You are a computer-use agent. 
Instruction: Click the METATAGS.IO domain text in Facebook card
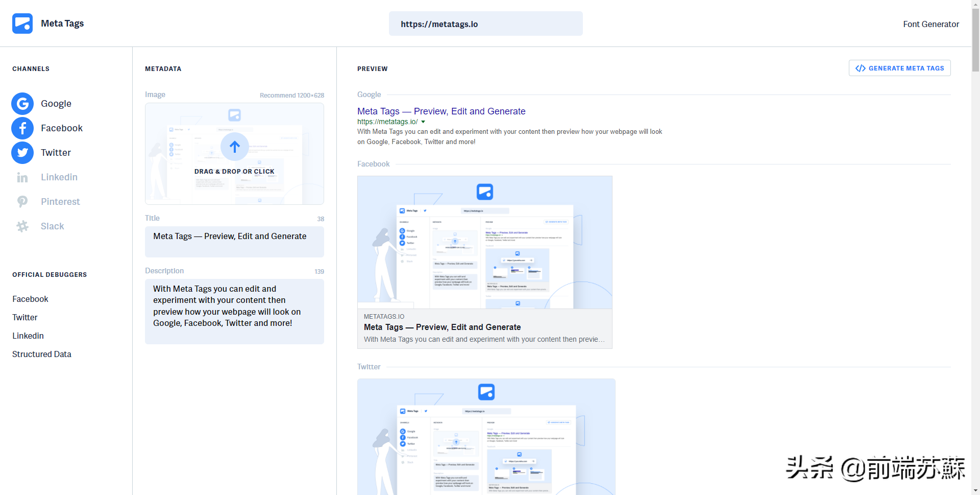point(384,317)
